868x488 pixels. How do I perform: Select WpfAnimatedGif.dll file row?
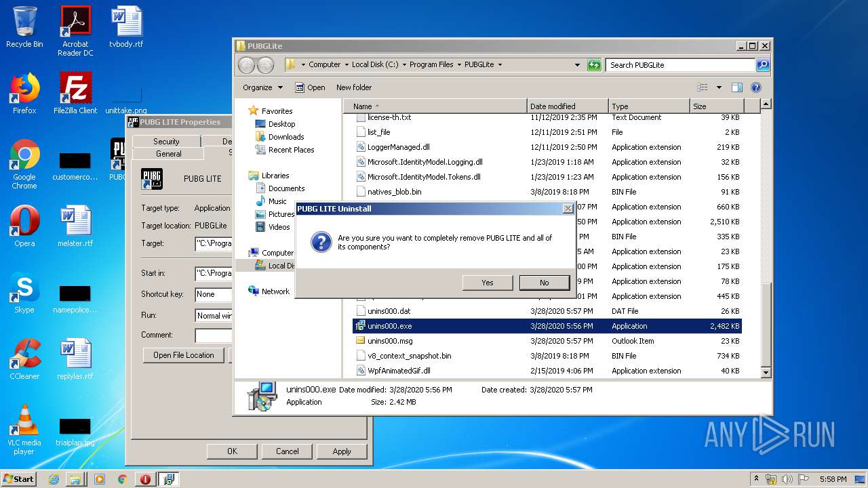(547, 371)
